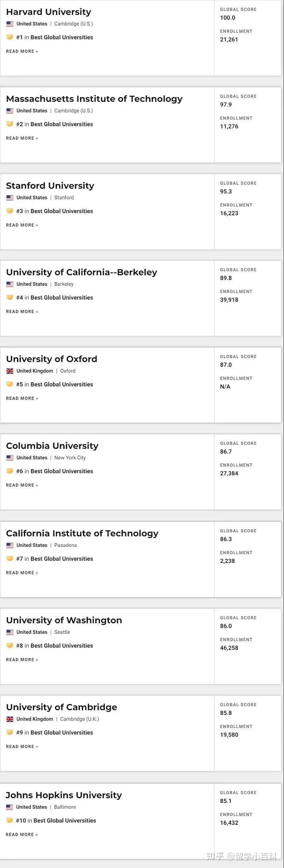Viewport: 284px width, 868px height.
Task: Click the gold badge icon beside #5 ranking
Action: [10, 384]
